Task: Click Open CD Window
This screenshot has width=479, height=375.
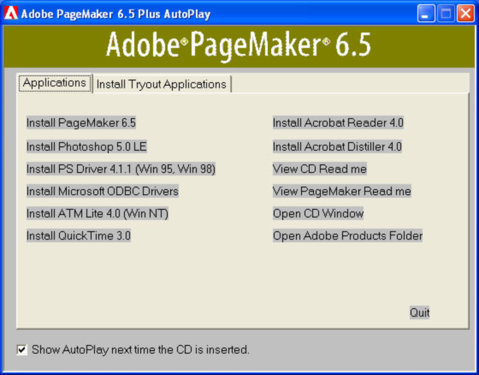Action: [318, 214]
